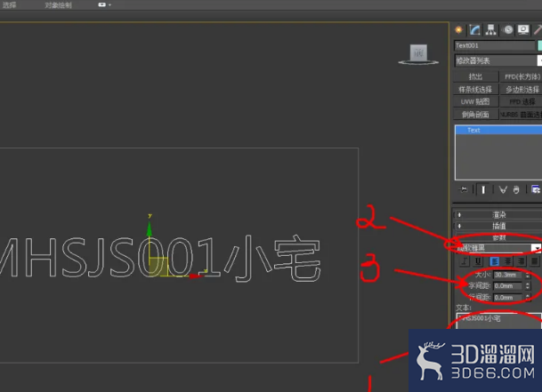Open the 修改器列表 modifier list dropdown
The width and height of the screenshot is (542, 392).
click(x=498, y=60)
